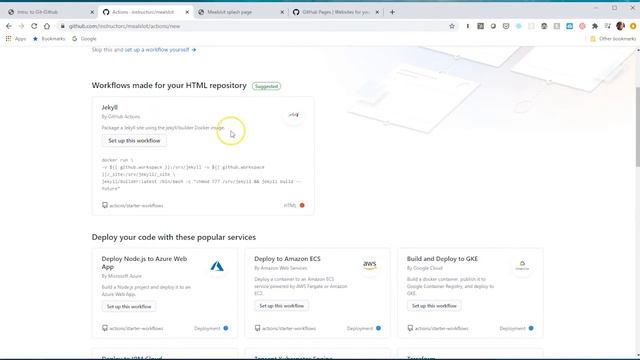Click 'By Amazon Web Services' text
This screenshot has width=640, height=360.
(281, 268)
